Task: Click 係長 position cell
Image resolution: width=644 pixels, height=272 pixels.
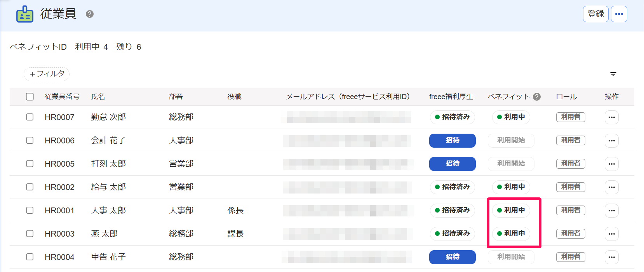Action: [x=236, y=210]
